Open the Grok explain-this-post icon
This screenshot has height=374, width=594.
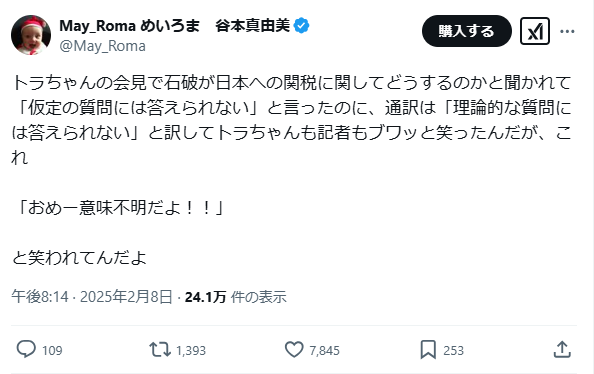(x=535, y=31)
